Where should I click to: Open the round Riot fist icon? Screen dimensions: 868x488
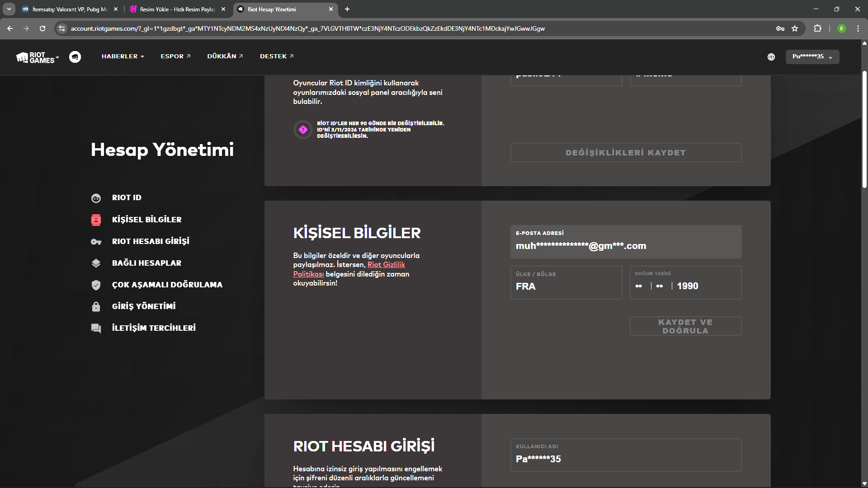tap(75, 57)
